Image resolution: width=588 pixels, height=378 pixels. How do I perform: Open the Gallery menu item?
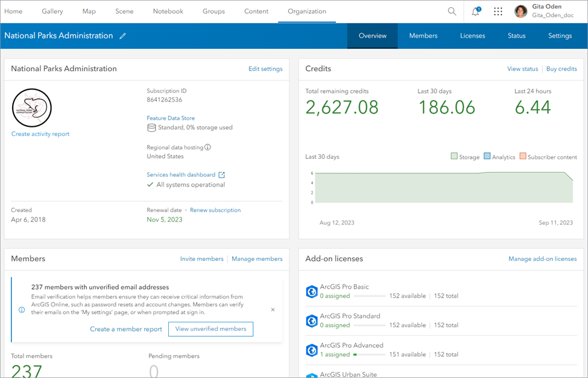(x=52, y=11)
